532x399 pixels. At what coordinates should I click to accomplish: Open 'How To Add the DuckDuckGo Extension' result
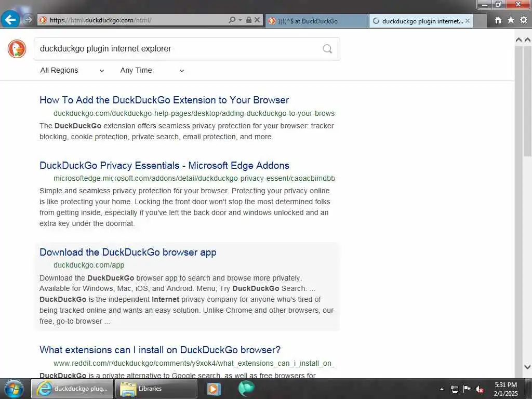(x=164, y=100)
